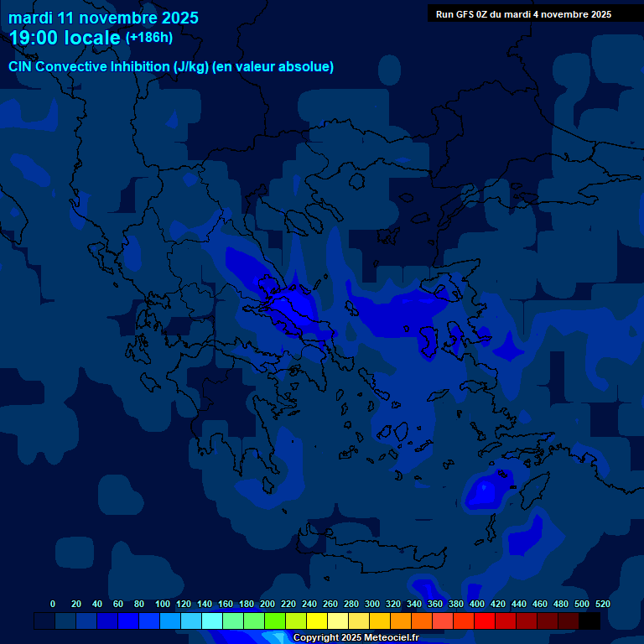644x644 pixels.
Task: Click the black swatch at legend end
Action: pyautogui.click(x=589, y=621)
